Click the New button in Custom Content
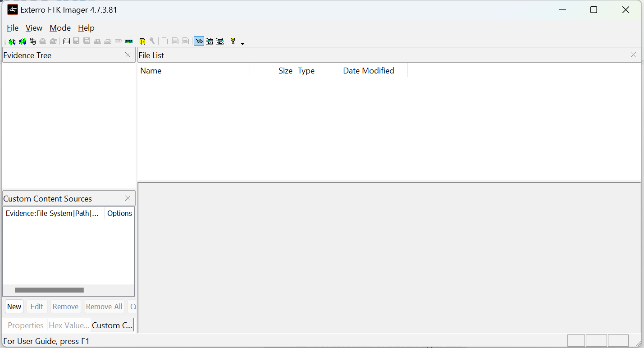The width and height of the screenshot is (644, 348). [14, 307]
